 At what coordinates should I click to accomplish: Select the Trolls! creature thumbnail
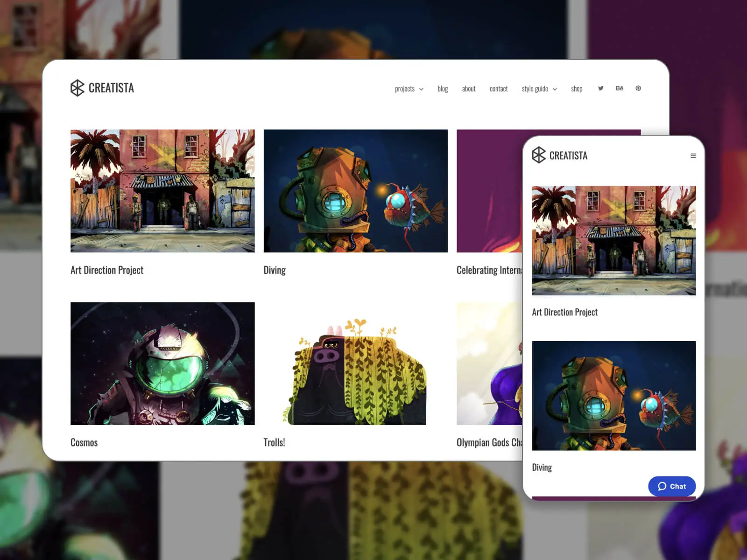tap(356, 364)
